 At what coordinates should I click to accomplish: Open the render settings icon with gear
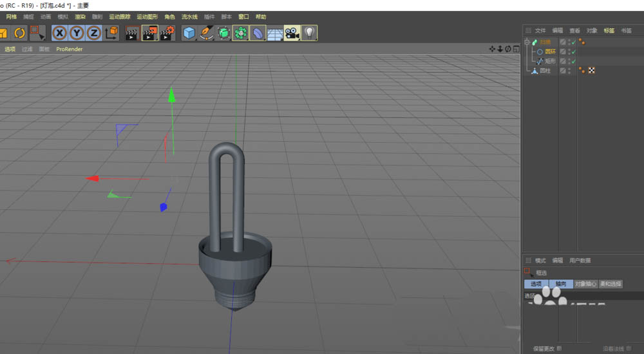(x=167, y=33)
